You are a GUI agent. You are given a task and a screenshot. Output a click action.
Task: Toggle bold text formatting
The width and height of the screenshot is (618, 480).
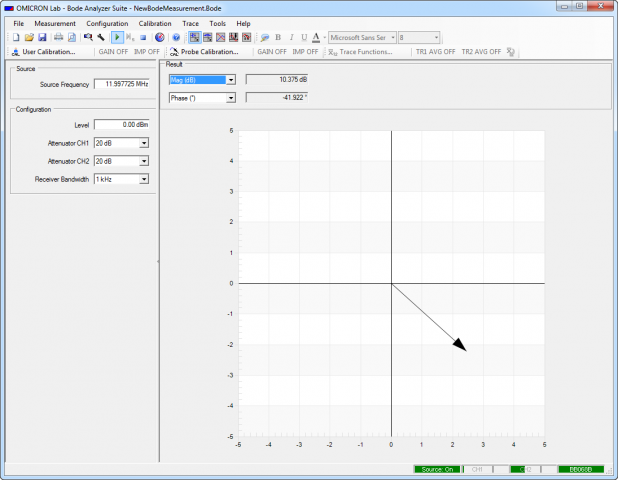(x=278, y=37)
